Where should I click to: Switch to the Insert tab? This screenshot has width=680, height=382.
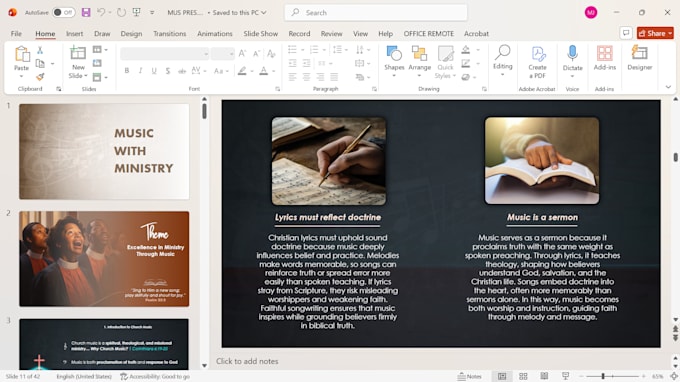click(75, 33)
